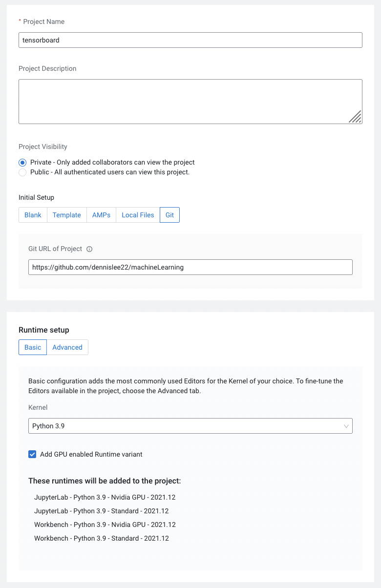Grab the description textarea resize handle
The image size is (381, 588).
tap(355, 117)
